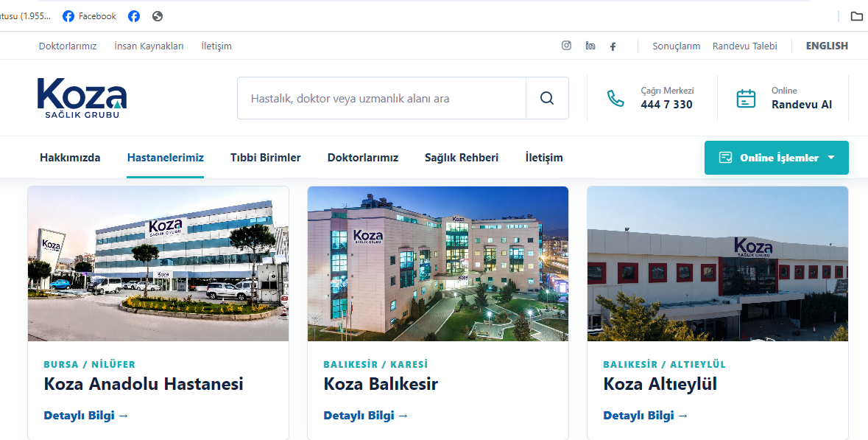The height and width of the screenshot is (440, 868).
Task: Visit Koza's LinkedIn page icon
Action: tap(590, 46)
